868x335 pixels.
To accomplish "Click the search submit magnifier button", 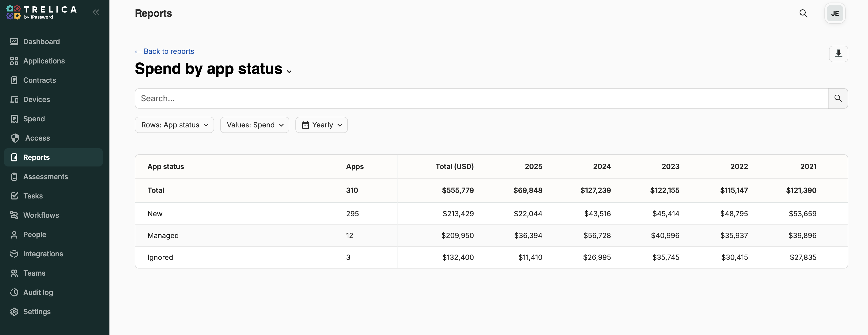I will coord(838,98).
